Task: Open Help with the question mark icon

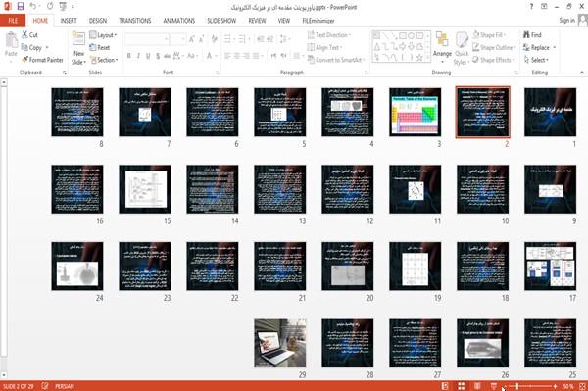Action: [531, 7]
